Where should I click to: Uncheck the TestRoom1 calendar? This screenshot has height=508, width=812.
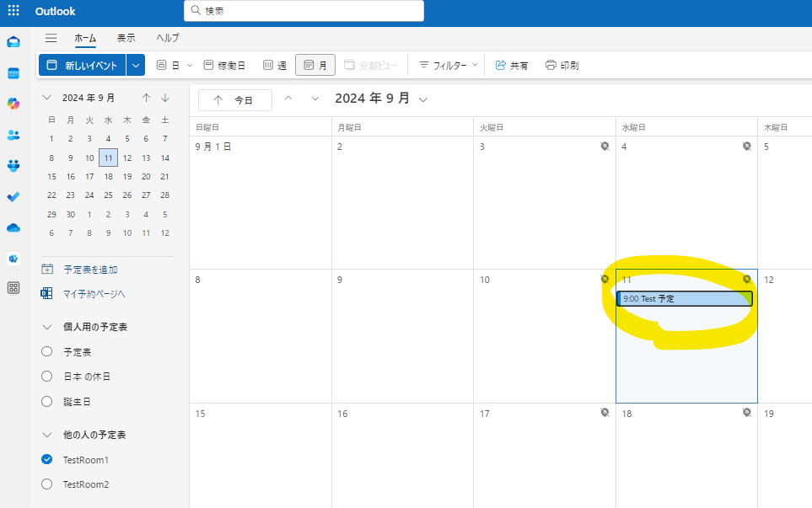pyautogui.click(x=46, y=459)
